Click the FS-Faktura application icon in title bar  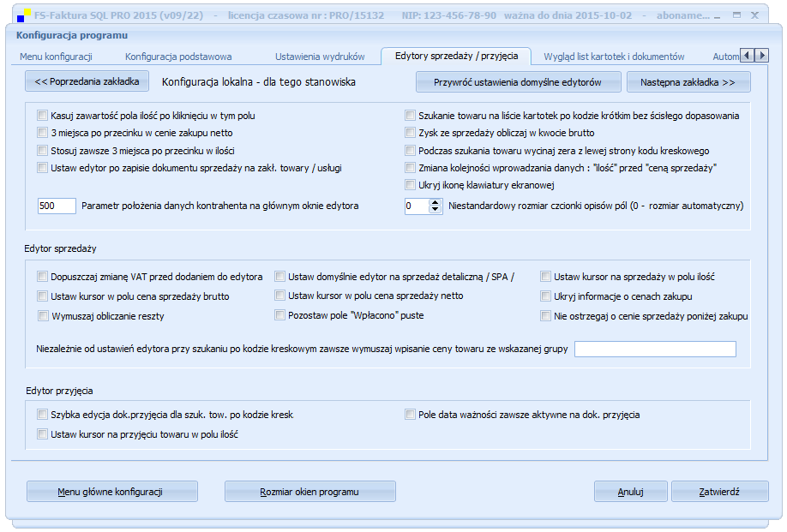[24, 15]
